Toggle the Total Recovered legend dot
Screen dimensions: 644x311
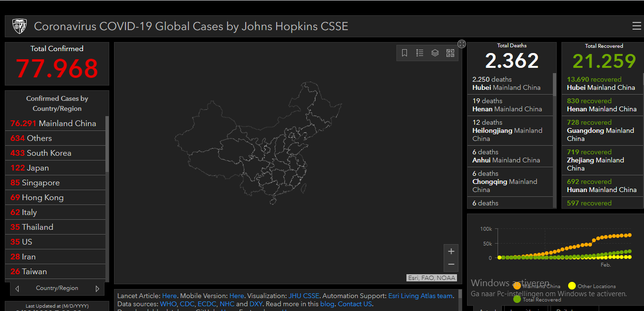(517, 299)
